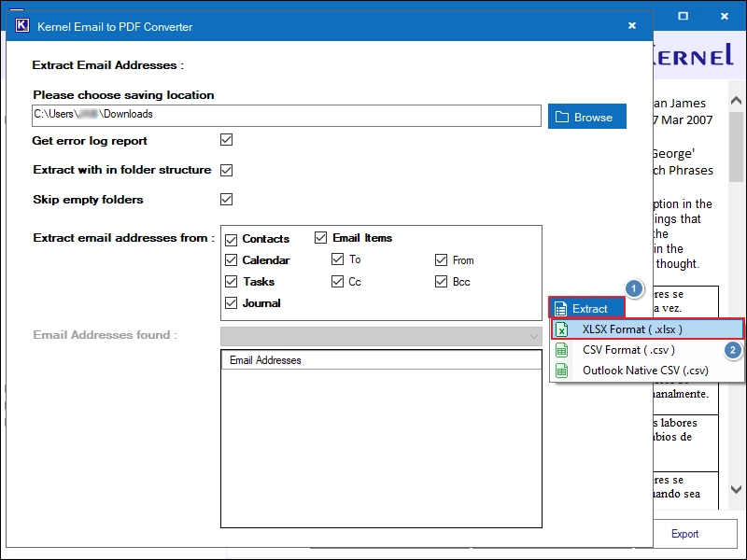Image resolution: width=747 pixels, height=560 pixels.
Task: Open the Email Addresses found dropdown
Action: pos(381,336)
